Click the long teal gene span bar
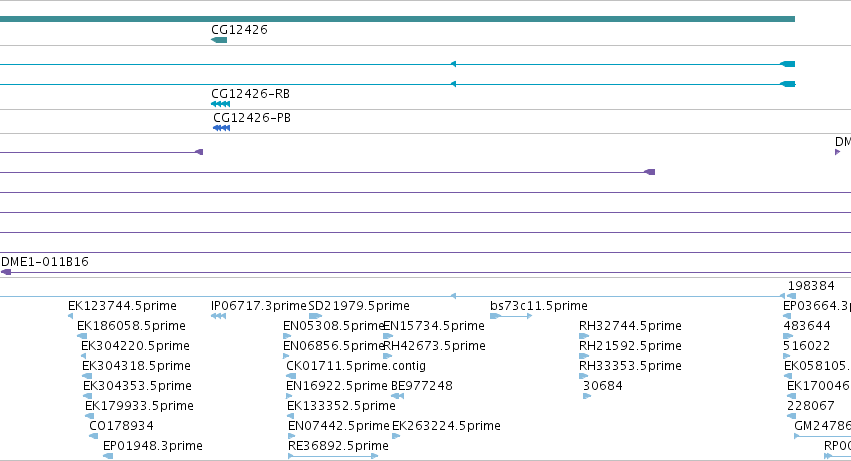The height and width of the screenshot is (461, 851). tap(397, 19)
